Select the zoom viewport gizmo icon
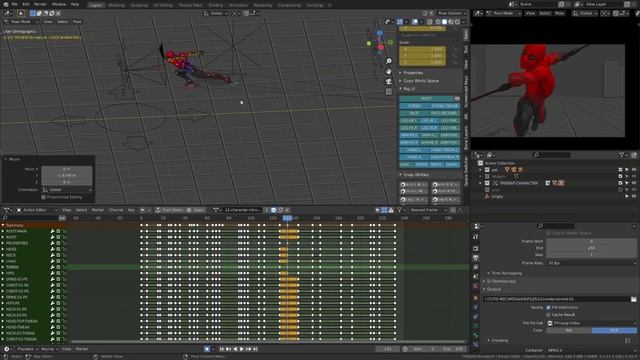The image size is (640, 360). coord(389,61)
